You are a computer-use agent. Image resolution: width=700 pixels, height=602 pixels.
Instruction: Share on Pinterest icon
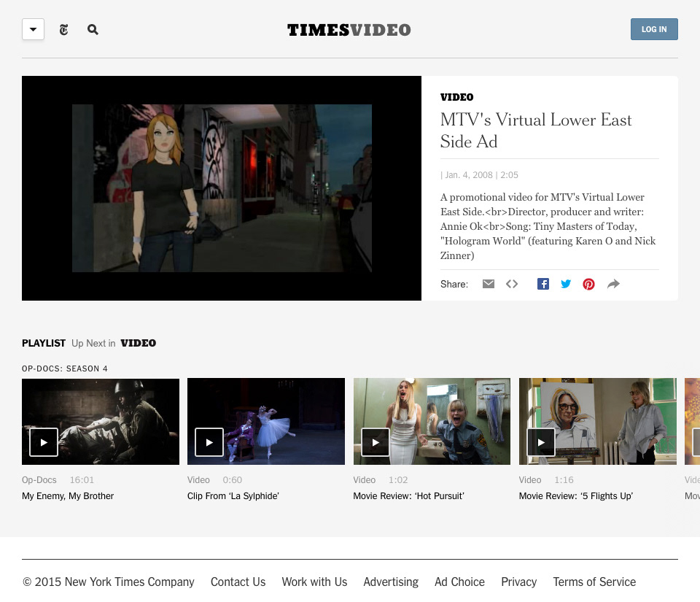[x=588, y=284]
